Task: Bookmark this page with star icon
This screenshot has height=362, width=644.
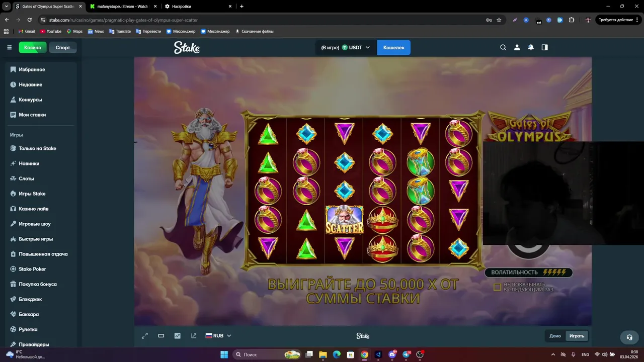Action: pos(499,20)
